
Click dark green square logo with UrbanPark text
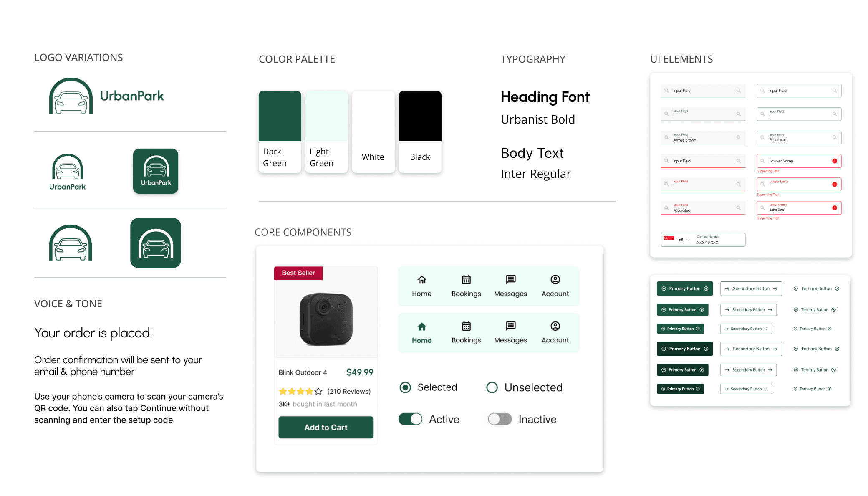click(156, 171)
